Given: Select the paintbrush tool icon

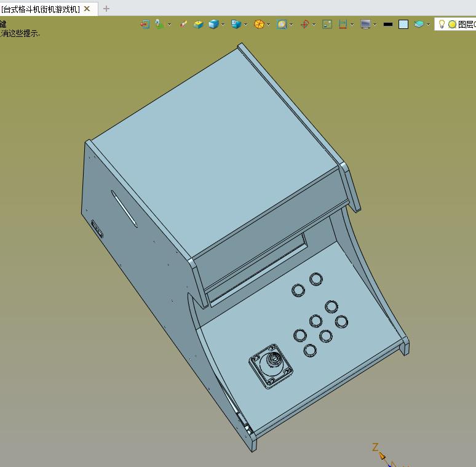Looking at the screenshot, I should (x=183, y=24).
